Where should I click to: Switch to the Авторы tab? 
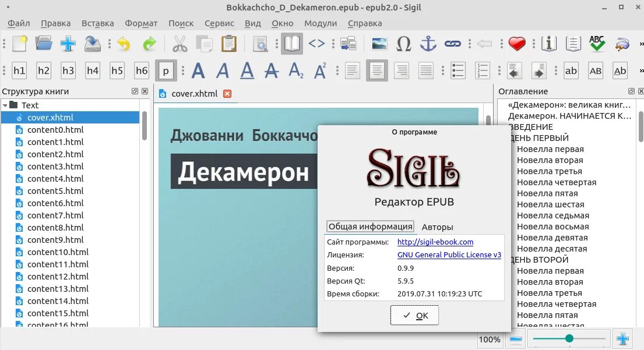(438, 227)
